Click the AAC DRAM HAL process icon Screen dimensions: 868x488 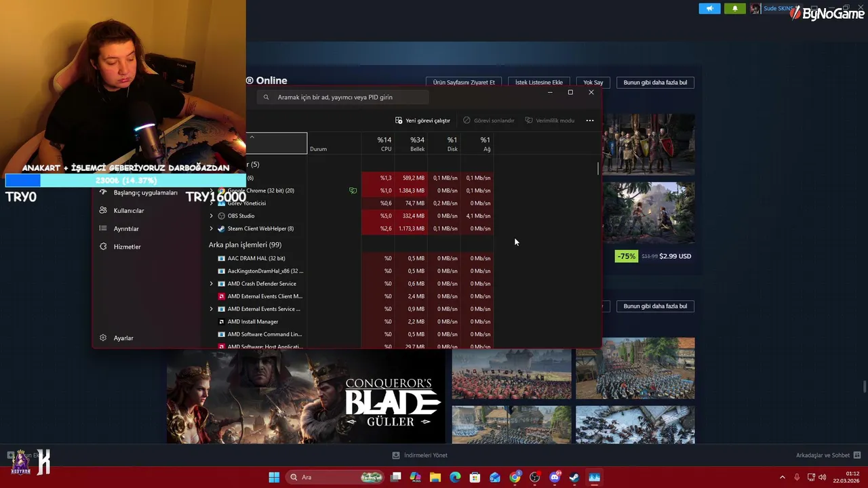click(x=221, y=258)
